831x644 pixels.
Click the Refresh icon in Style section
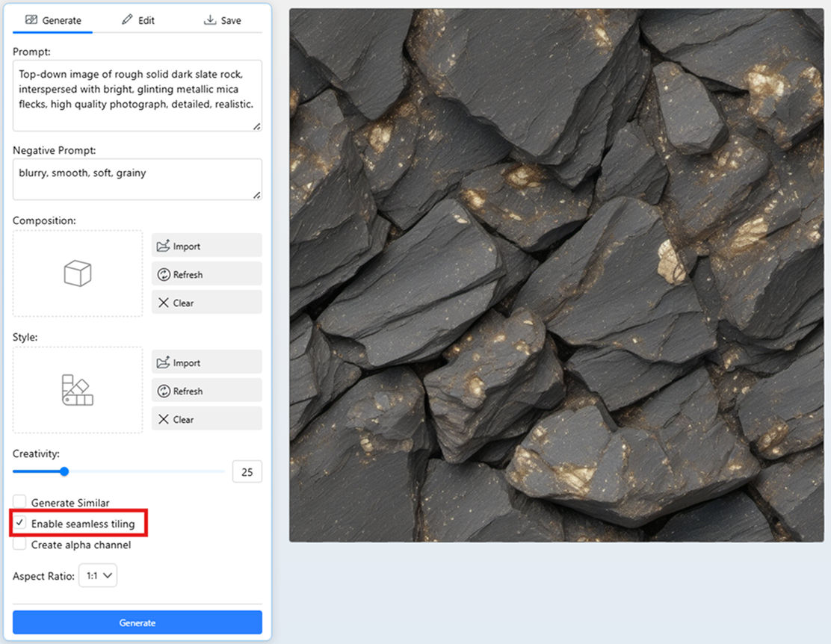coord(164,391)
